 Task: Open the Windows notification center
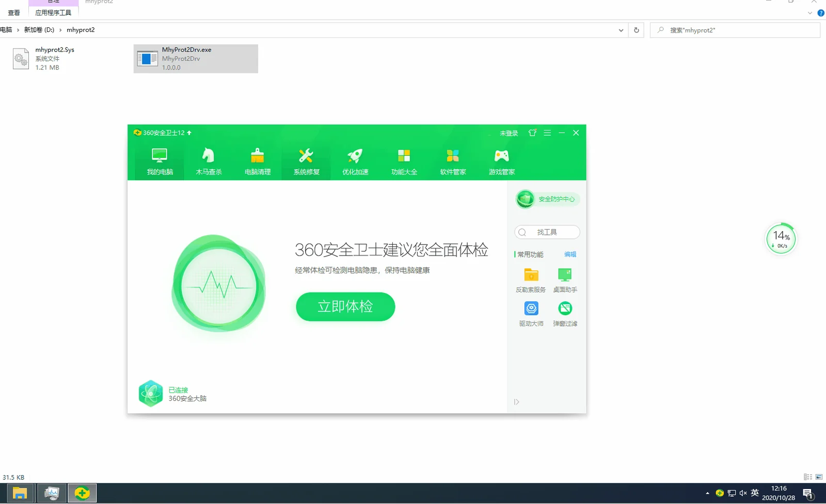(808, 494)
